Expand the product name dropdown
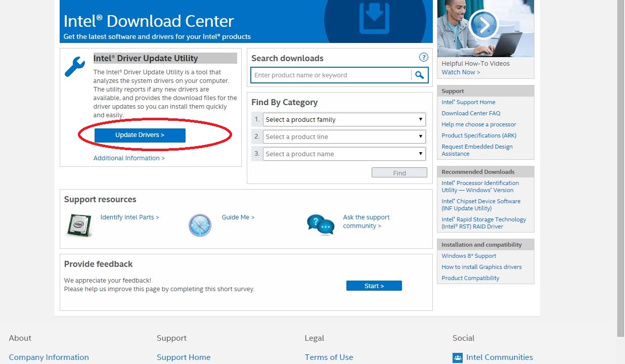The height and width of the screenshot is (364, 625). 344,154
